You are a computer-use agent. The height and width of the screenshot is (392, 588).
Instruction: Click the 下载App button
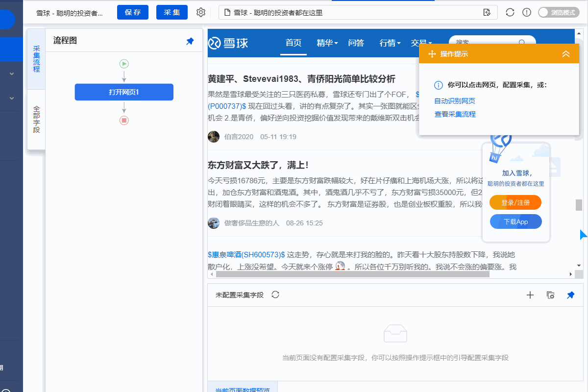[x=515, y=221]
